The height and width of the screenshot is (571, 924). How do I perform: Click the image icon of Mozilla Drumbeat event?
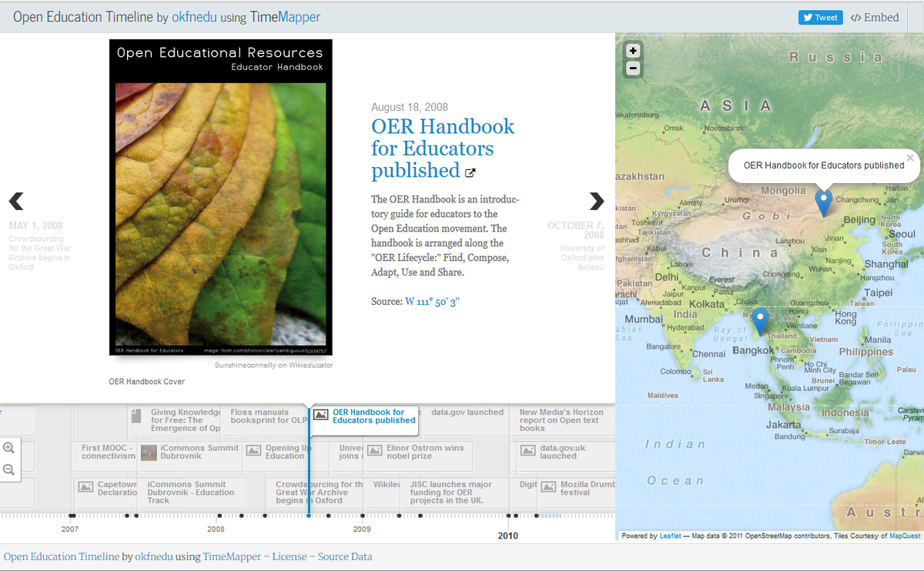coord(548,487)
